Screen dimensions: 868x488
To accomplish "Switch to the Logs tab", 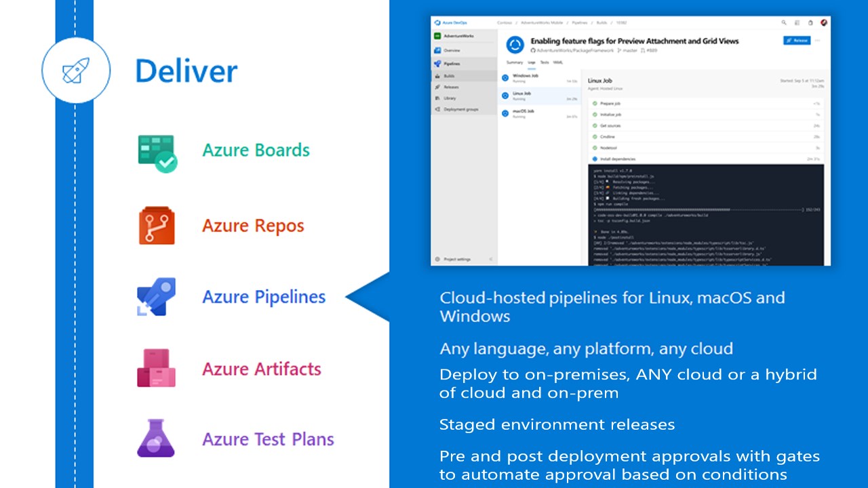I will click(531, 62).
